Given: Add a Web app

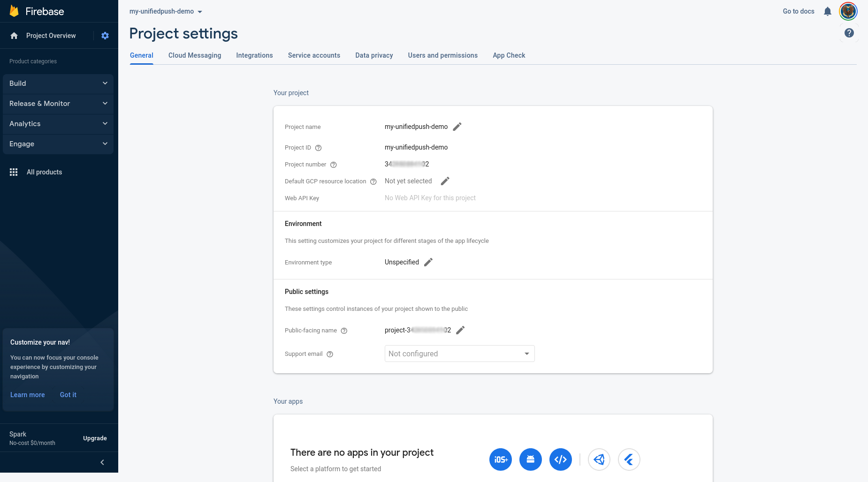Looking at the screenshot, I should coord(561,459).
